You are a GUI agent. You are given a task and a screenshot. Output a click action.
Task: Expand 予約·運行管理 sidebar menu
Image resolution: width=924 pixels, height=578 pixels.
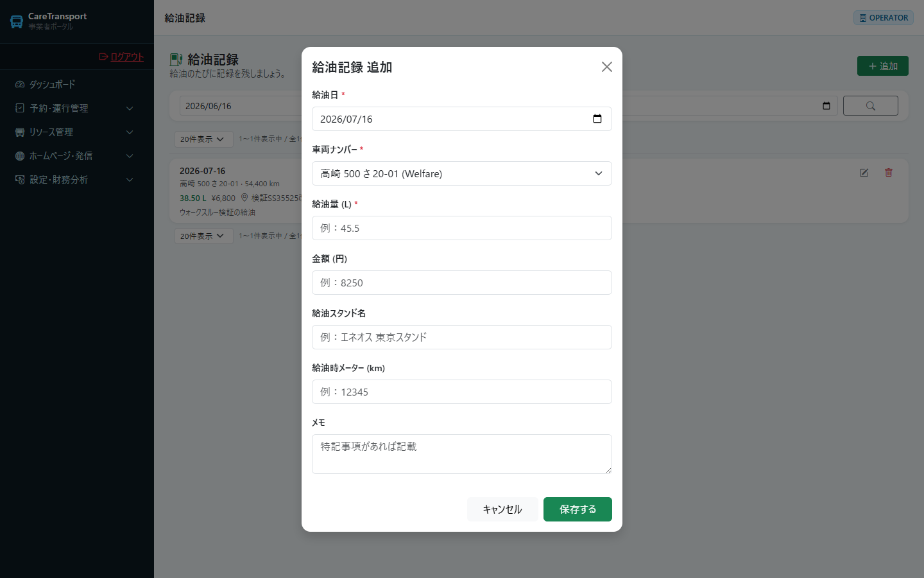tap(77, 109)
